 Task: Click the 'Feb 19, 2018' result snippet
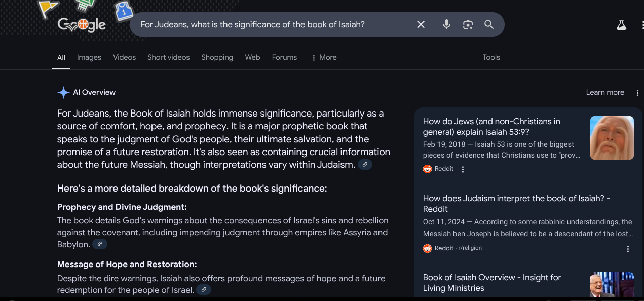coord(502,150)
